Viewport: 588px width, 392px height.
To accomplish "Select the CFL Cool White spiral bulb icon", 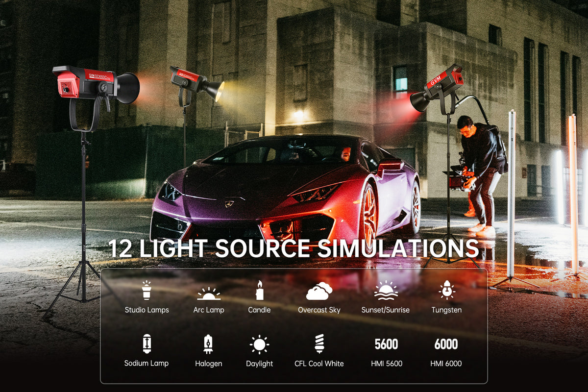I will 319,343.
